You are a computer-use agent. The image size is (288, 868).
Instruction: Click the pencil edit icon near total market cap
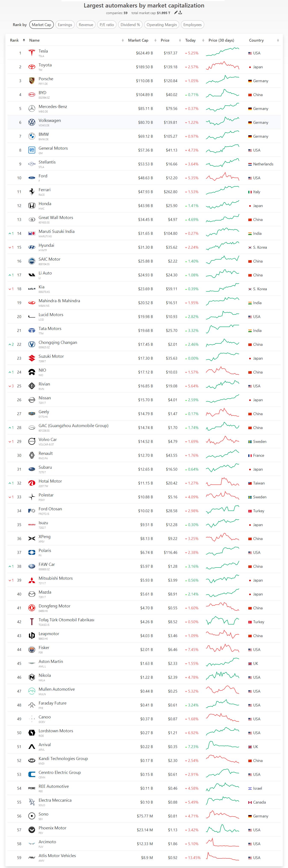tap(175, 13)
